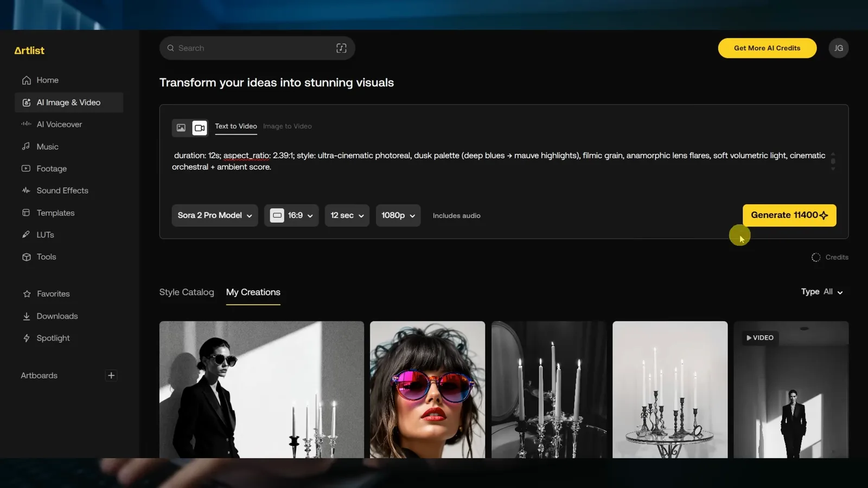Open the Type All filter dropdown
The width and height of the screenshot is (868, 488).
[x=822, y=292]
